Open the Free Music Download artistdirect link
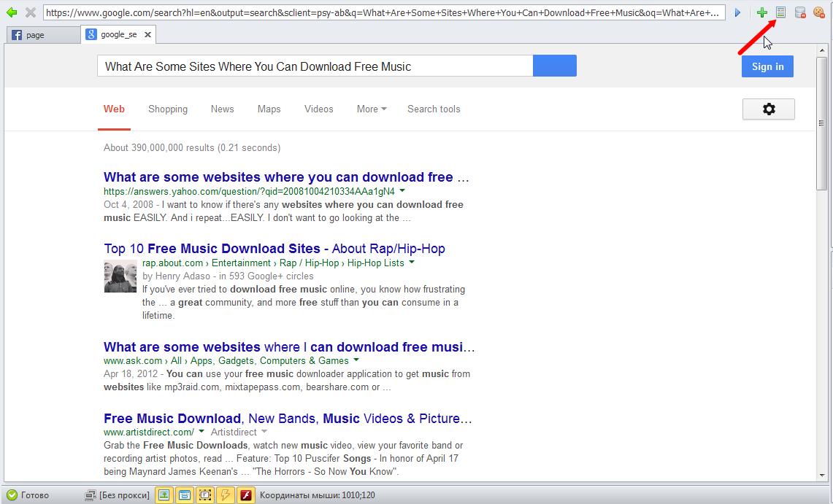The height and width of the screenshot is (504, 833). 288,418
